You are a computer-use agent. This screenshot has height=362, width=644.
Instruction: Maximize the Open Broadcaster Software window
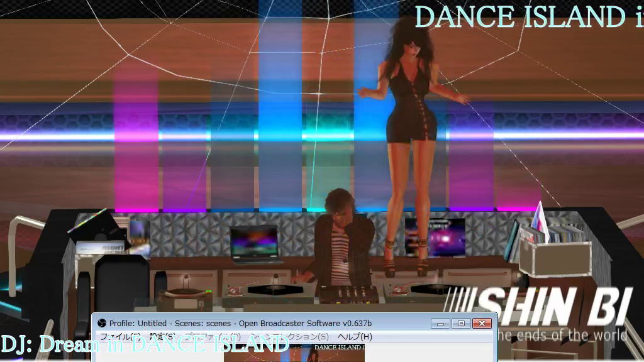[x=461, y=324]
